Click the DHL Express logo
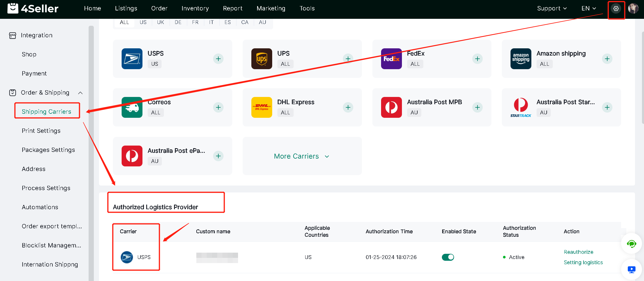The height and width of the screenshot is (281, 644). click(262, 107)
